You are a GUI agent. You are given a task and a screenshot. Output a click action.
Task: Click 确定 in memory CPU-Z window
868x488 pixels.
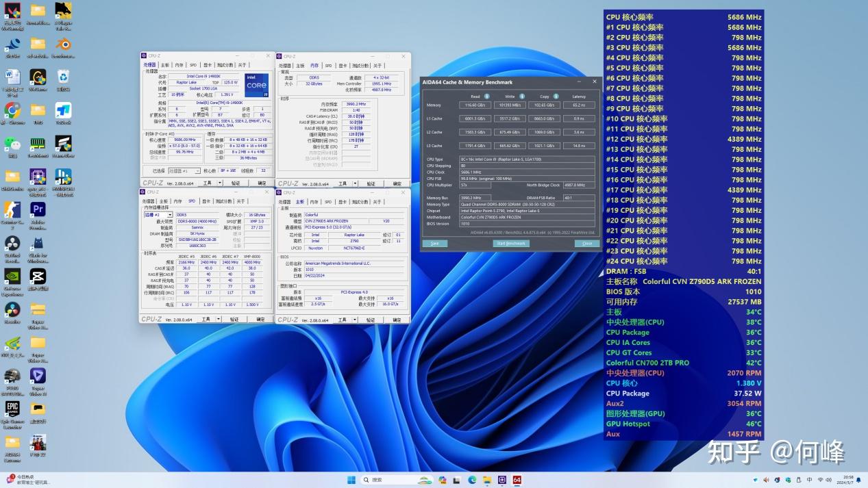point(397,183)
